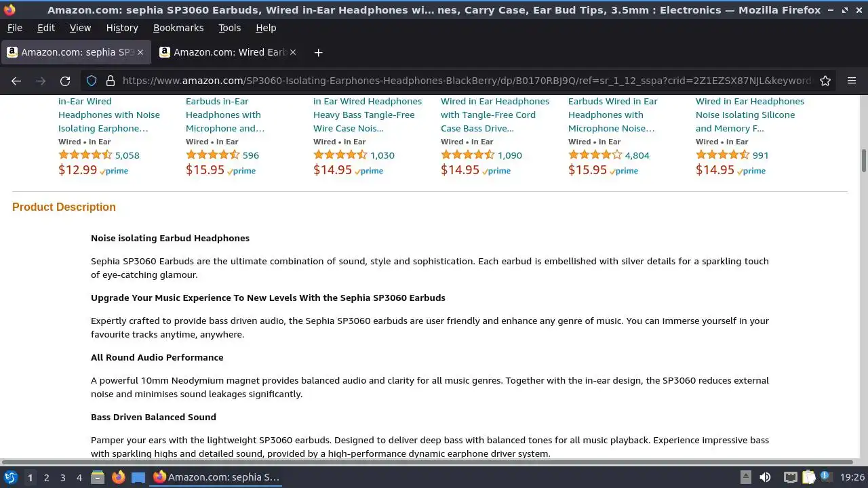868x488 pixels.
Task: Open a new tab with plus button
Action: [x=318, y=52]
